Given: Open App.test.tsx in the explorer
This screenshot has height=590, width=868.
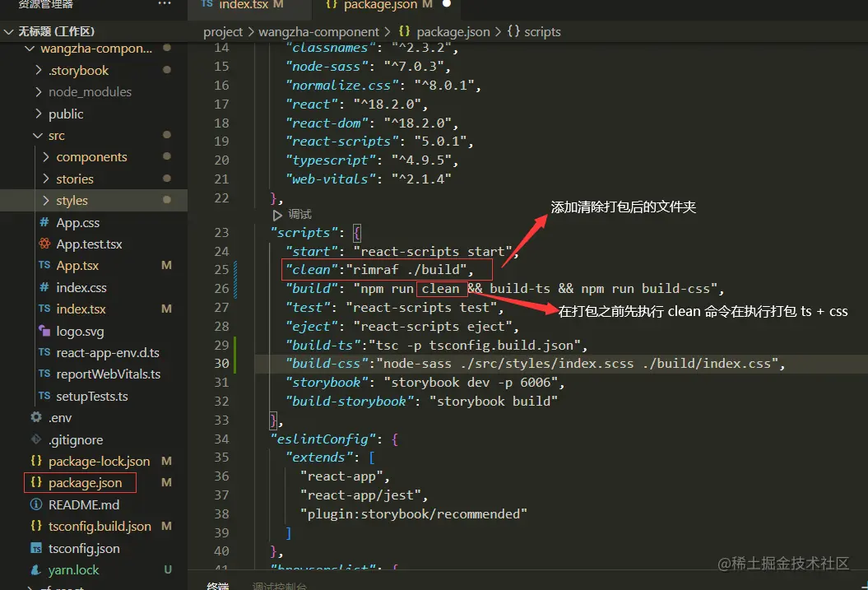Looking at the screenshot, I should click(89, 244).
